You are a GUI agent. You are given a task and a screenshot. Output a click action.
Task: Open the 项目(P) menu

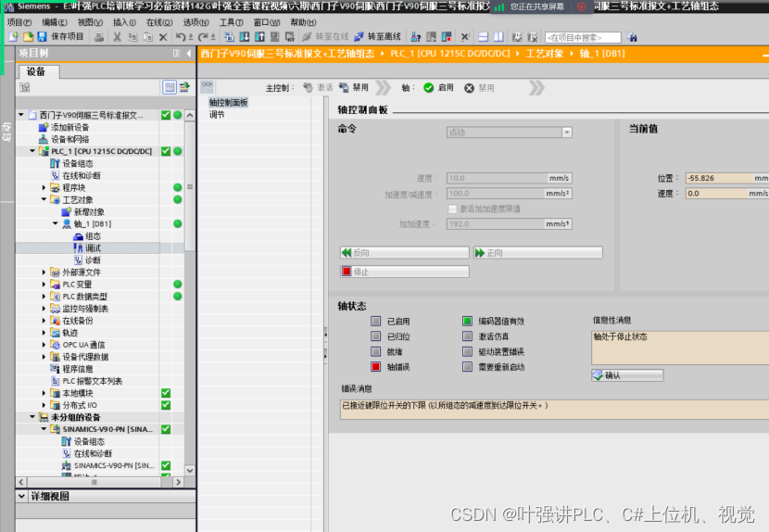[x=19, y=22]
